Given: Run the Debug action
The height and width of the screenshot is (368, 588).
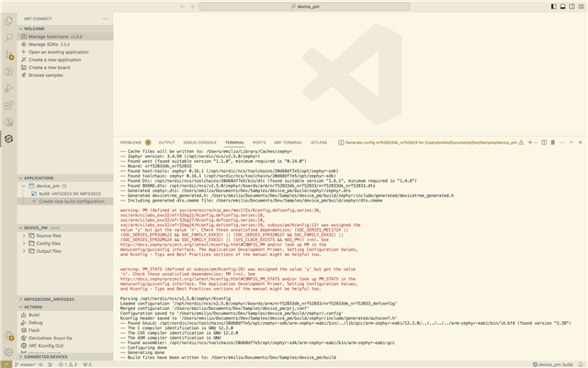Looking at the screenshot, I should [65, 323].
